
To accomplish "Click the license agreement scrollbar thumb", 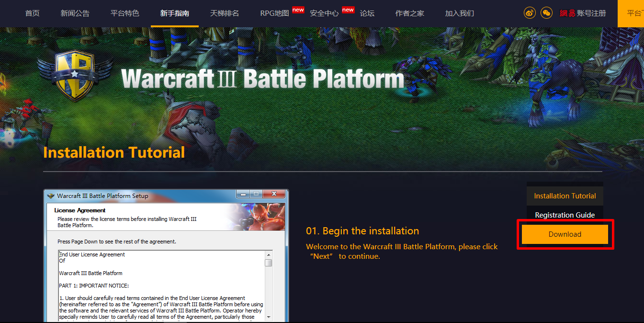I will point(269,263).
